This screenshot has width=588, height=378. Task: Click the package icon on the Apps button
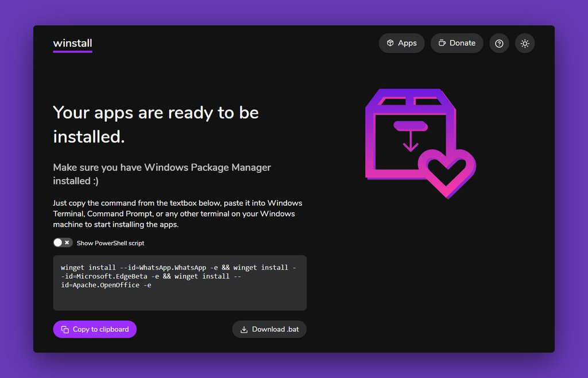tap(391, 43)
